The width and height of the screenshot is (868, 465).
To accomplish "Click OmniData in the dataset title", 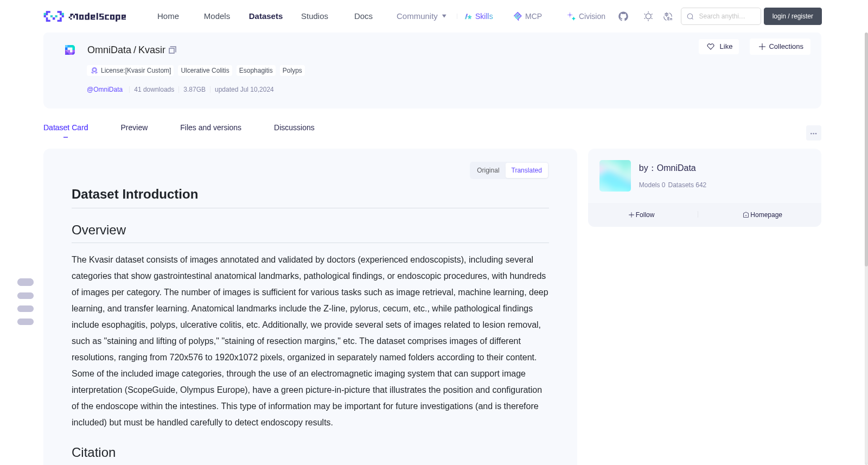I will pyautogui.click(x=109, y=50).
